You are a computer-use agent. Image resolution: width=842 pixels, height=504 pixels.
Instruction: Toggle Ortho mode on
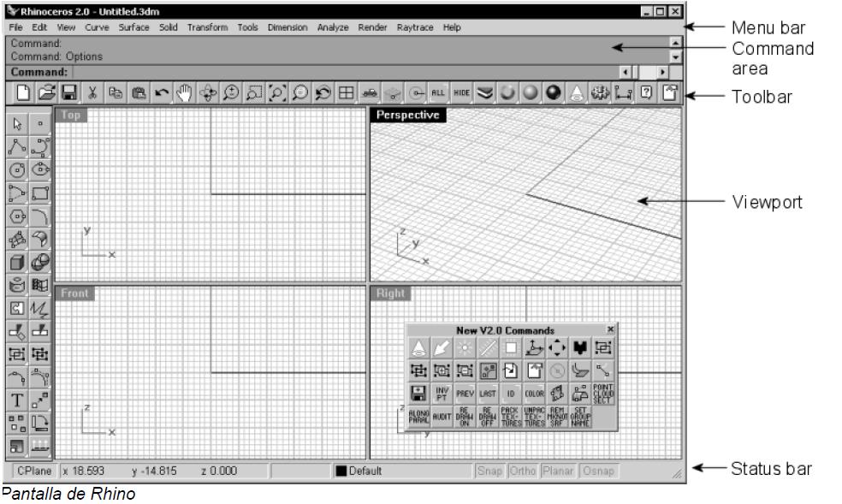522,471
